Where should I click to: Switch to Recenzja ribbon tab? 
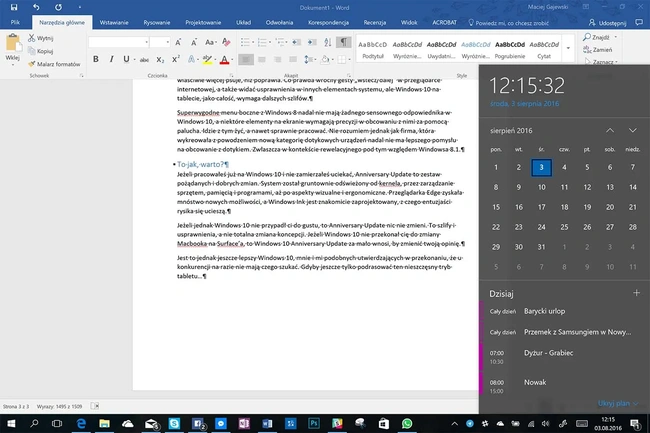375,22
